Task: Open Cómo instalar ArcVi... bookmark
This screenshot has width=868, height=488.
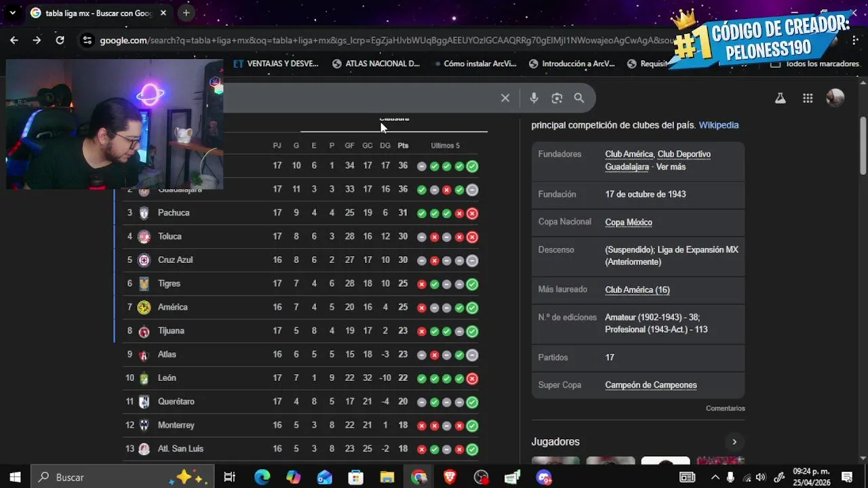Action: [473, 64]
